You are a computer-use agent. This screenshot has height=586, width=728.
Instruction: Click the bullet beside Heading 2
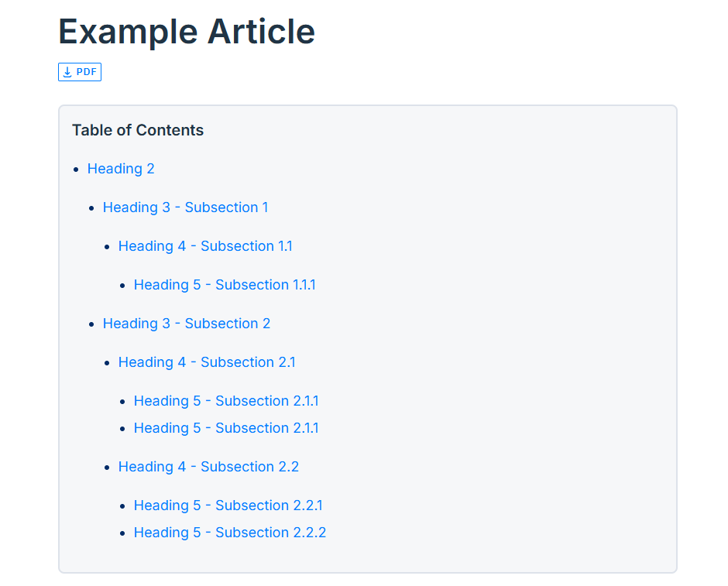[x=76, y=170]
